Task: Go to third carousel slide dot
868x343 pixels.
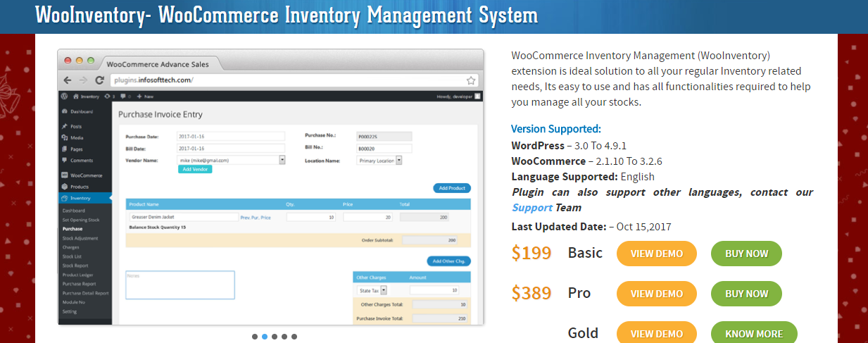Action: 275,337
